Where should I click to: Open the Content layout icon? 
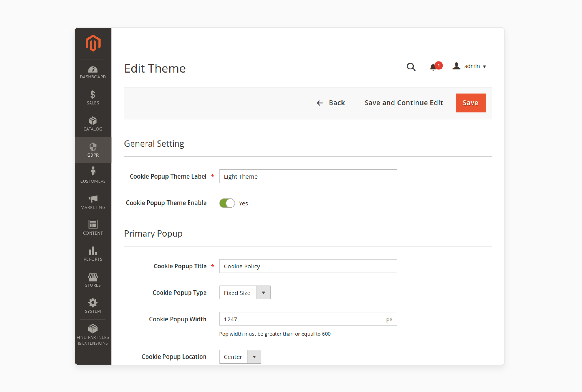point(93,224)
